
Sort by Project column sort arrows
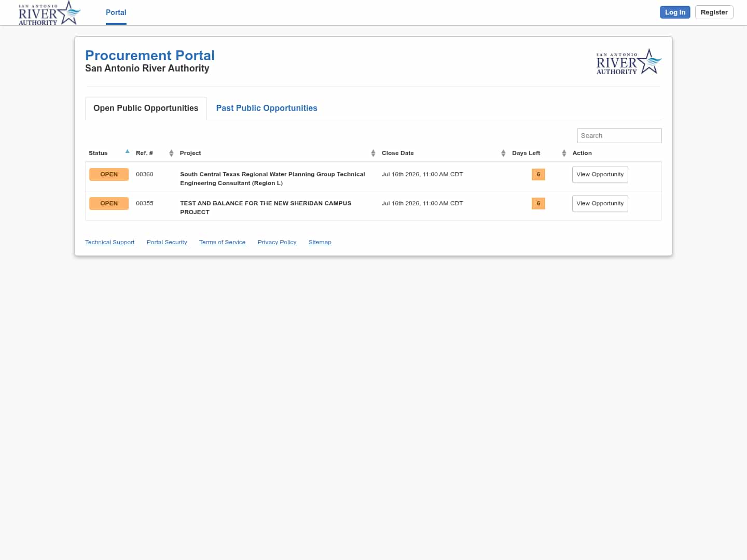(x=373, y=153)
